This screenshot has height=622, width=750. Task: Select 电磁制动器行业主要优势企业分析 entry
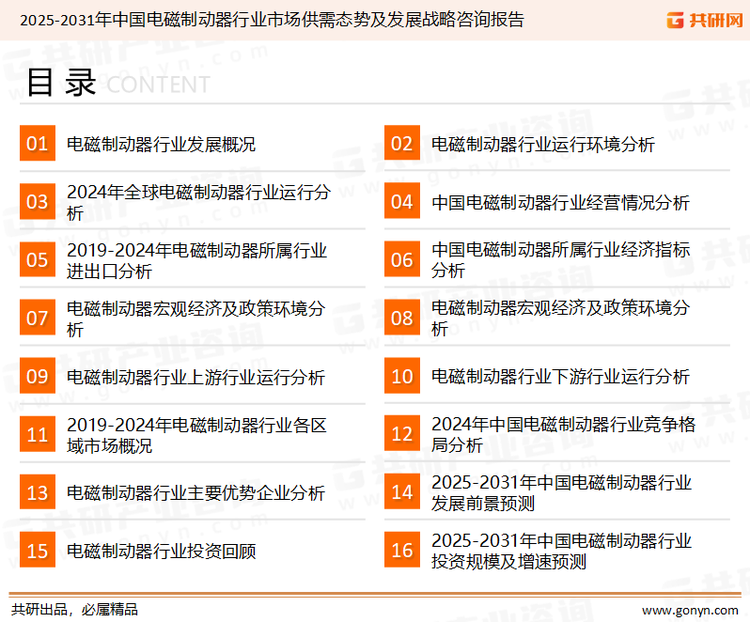195,492
